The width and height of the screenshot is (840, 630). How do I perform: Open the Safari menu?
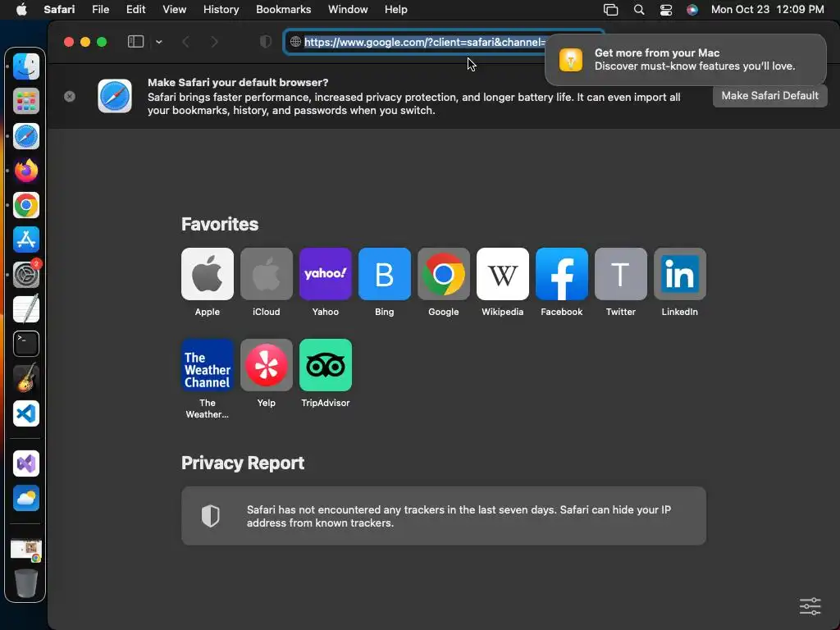click(59, 10)
